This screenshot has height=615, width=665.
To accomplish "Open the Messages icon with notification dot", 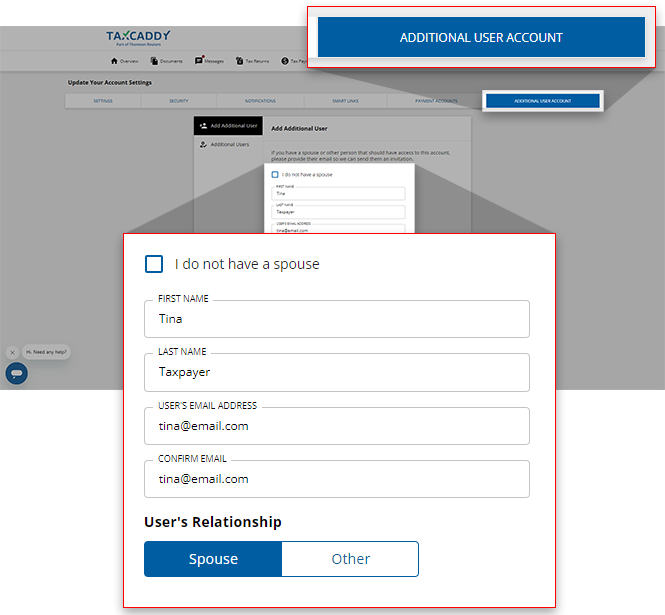I will (199, 61).
